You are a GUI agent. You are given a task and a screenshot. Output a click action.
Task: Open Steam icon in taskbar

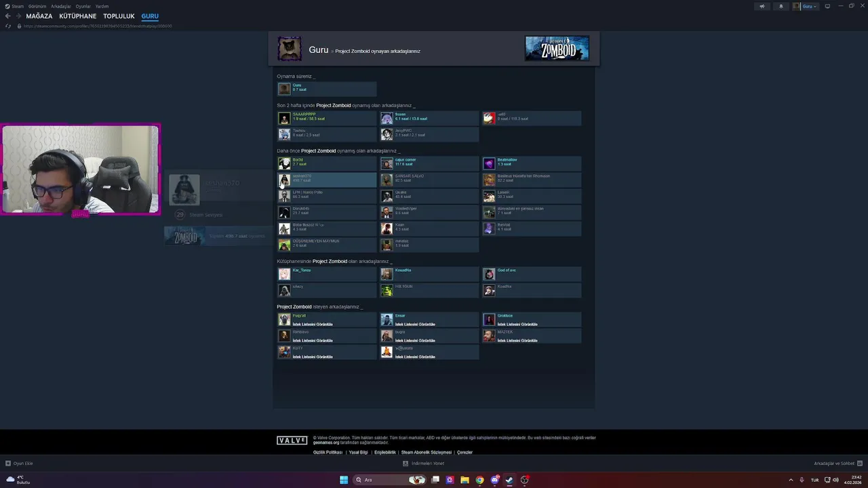[x=509, y=480]
